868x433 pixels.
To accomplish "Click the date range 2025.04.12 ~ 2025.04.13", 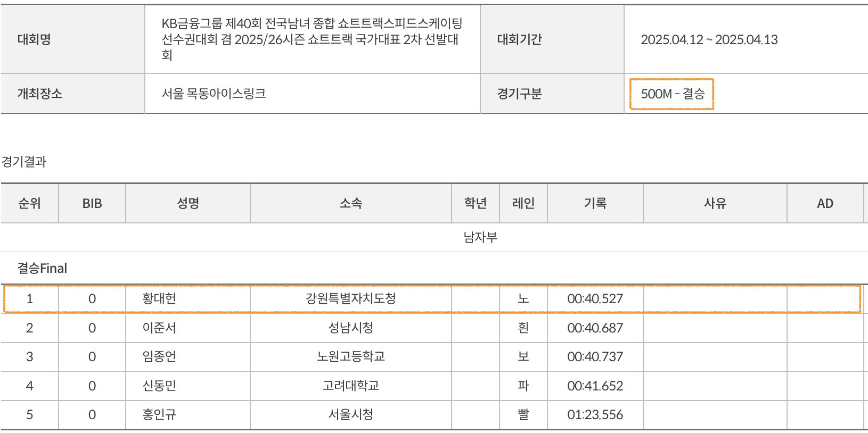I will tap(709, 40).
